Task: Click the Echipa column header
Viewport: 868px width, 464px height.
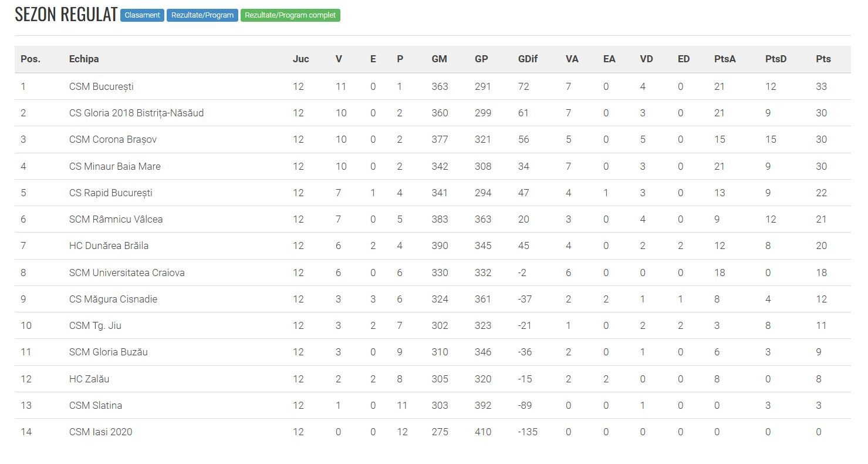Action: pos(84,59)
